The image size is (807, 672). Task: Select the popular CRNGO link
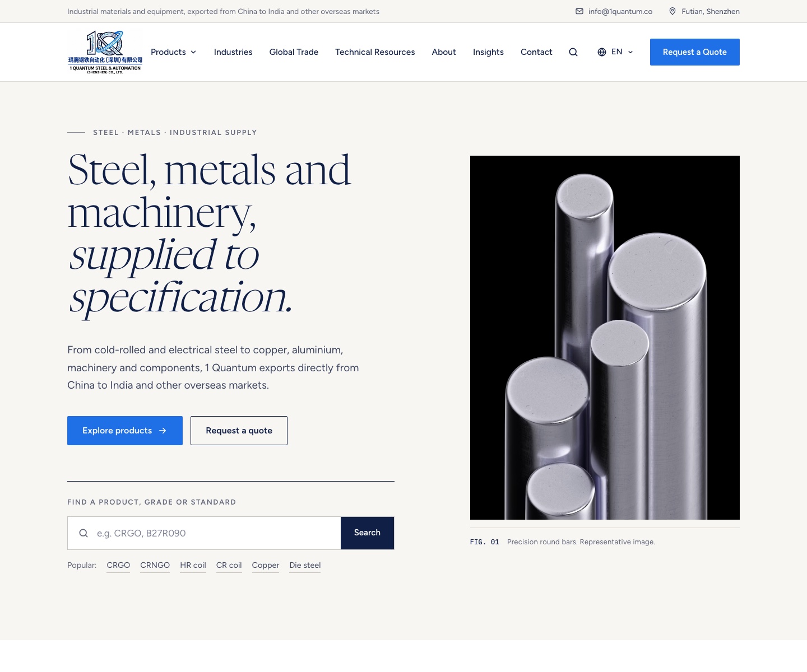(155, 566)
